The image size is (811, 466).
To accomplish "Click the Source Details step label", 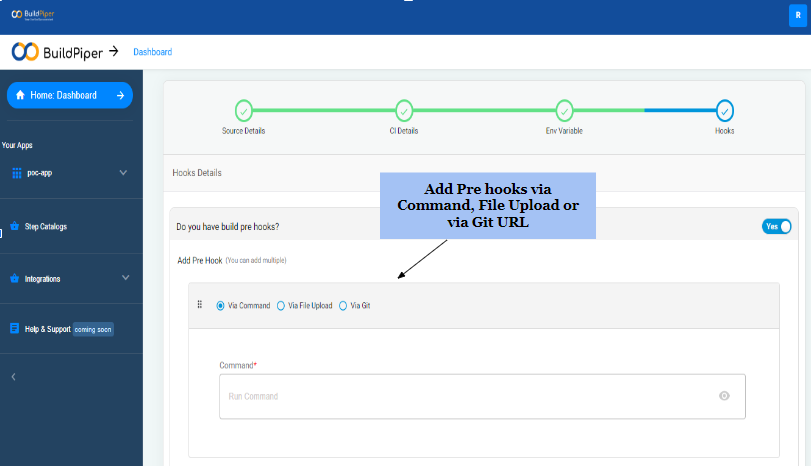I will 244,131.
